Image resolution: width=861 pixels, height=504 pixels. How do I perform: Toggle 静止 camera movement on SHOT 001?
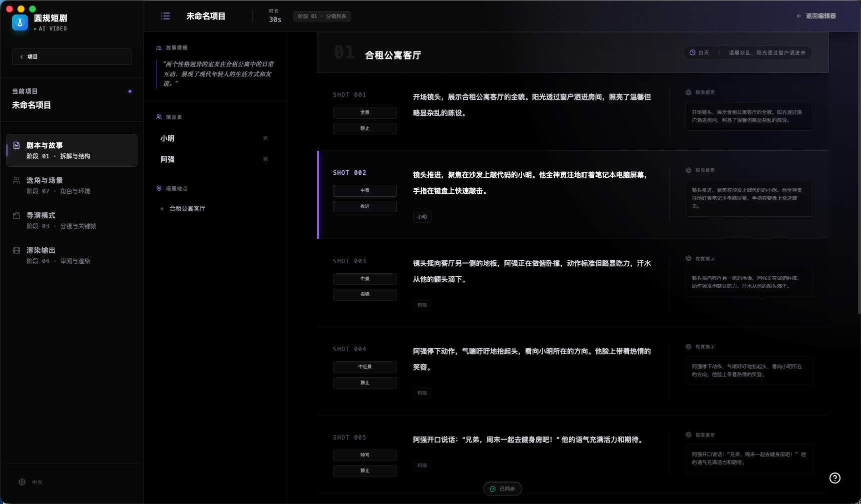click(364, 128)
